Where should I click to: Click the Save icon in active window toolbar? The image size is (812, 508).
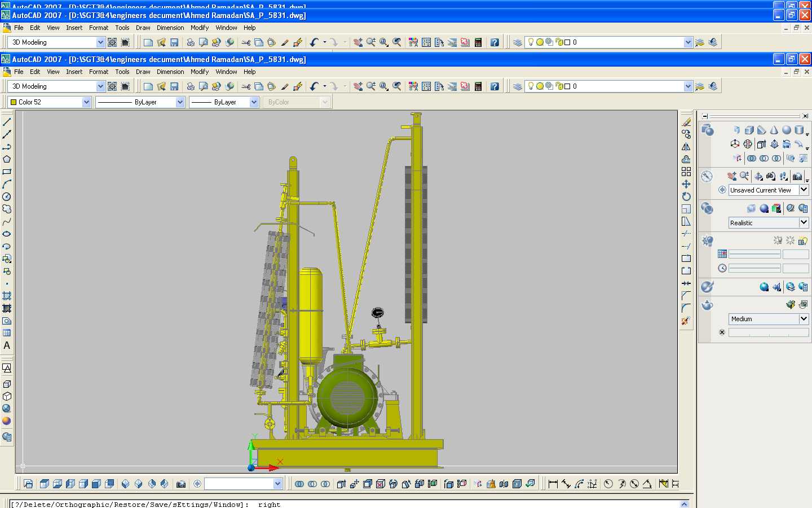point(174,86)
